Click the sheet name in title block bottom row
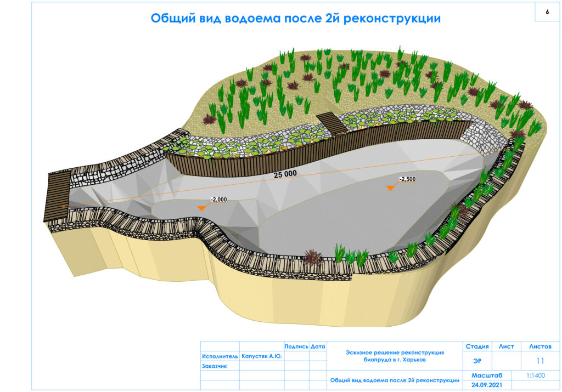 point(395,380)
